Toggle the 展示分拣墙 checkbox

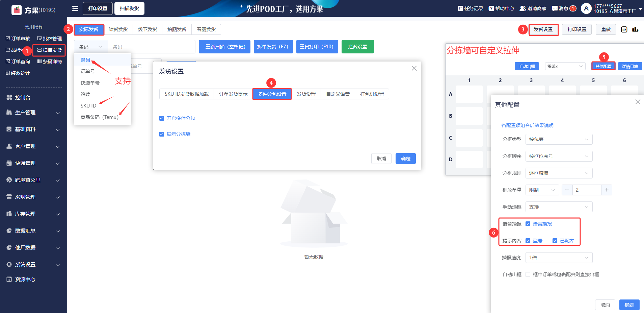(162, 134)
